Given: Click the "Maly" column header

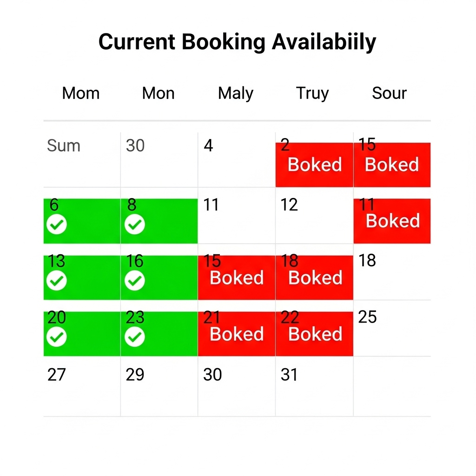Looking at the screenshot, I should [236, 93].
